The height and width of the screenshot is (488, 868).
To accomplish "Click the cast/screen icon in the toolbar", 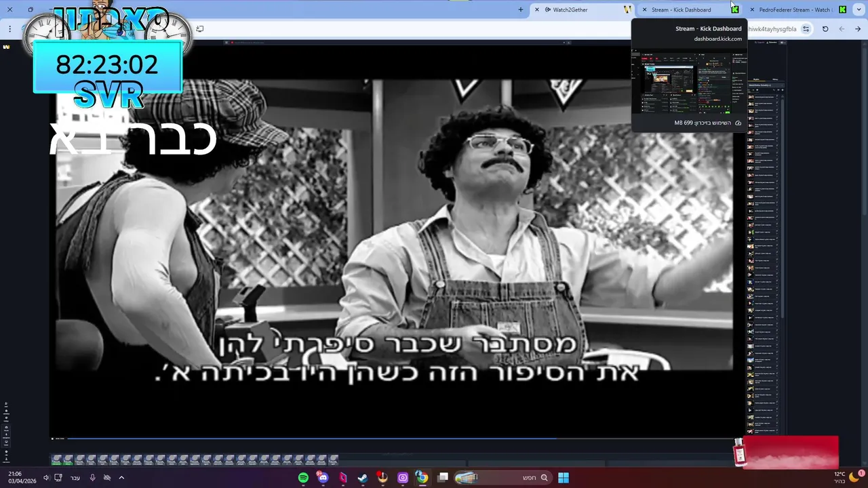I will [200, 28].
